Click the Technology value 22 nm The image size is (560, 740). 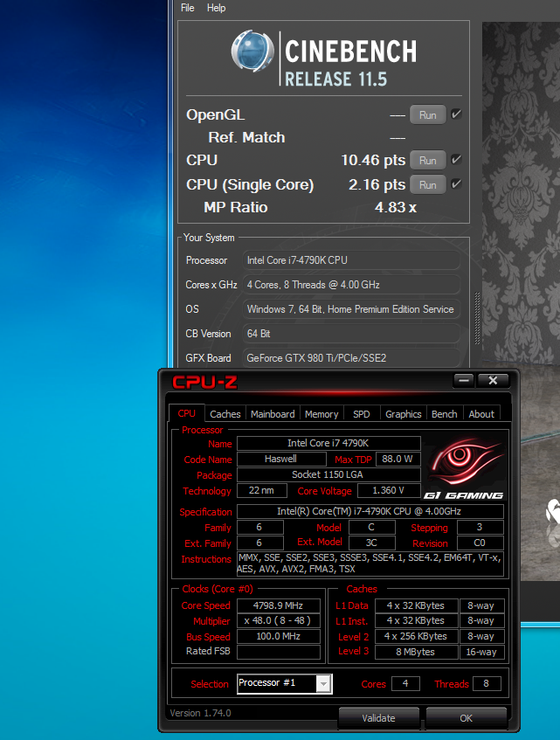(262, 490)
